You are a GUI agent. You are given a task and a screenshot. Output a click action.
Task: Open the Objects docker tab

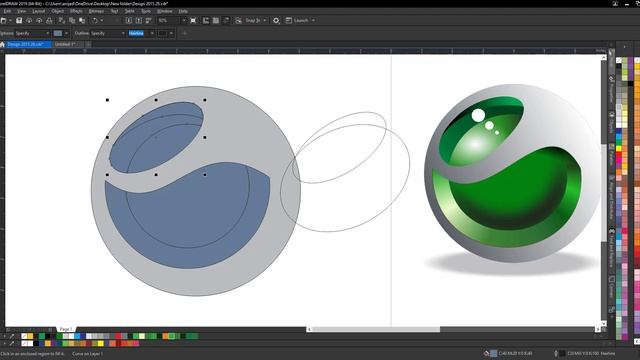tap(611, 123)
